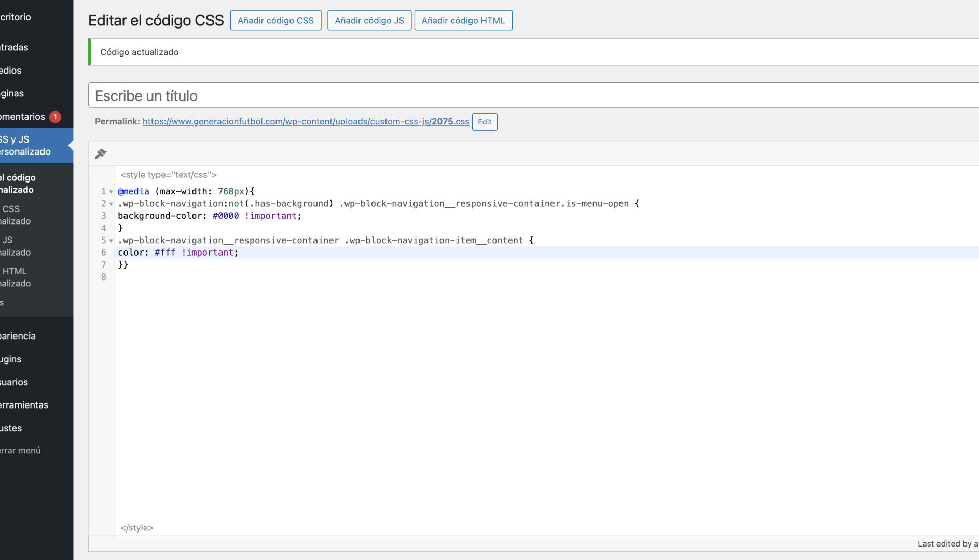Viewport: 979px width, 560px height.
Task: Collapse code fold arrow on line 5
Action: tap(111, 241)
